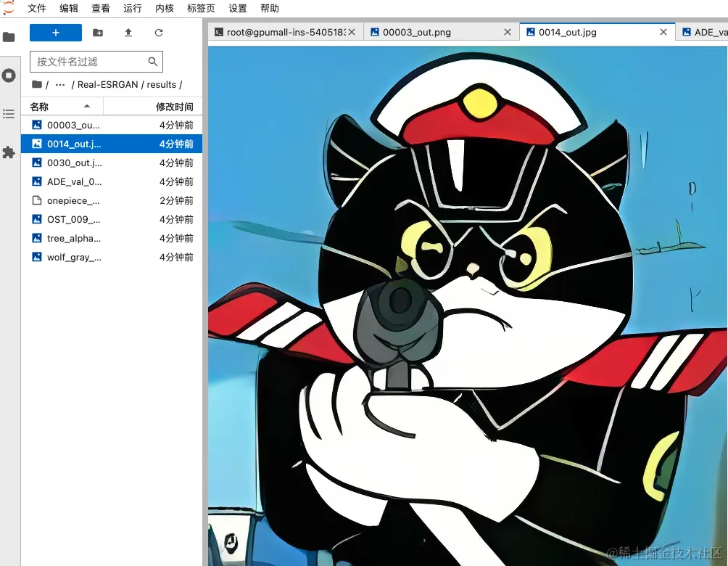Select the OST_009_... file row

click(112, 219)
